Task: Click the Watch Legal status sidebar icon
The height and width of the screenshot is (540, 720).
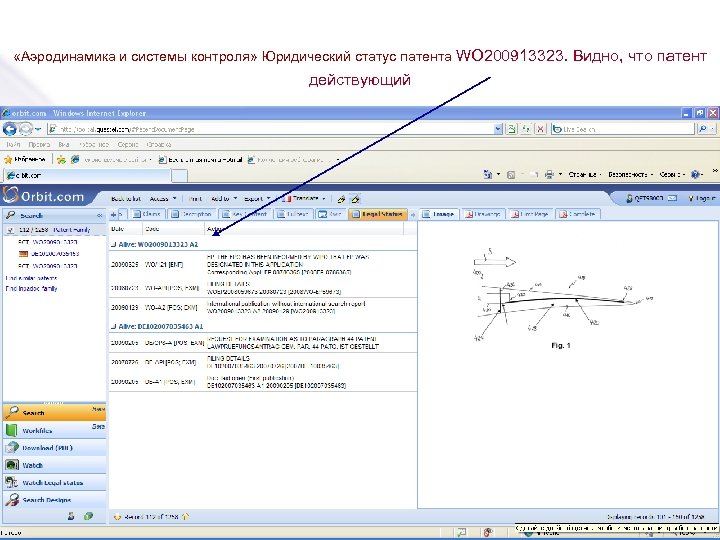Action: pos(11,483)
